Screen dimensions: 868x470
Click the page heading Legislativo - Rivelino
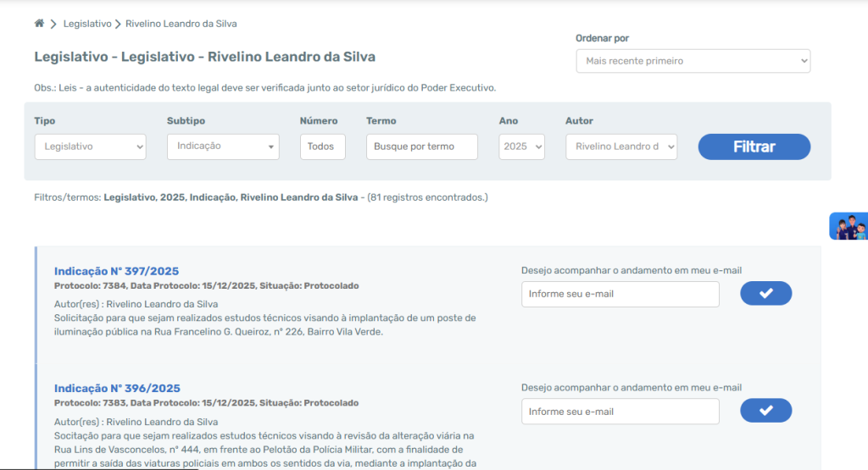point(204,57)
